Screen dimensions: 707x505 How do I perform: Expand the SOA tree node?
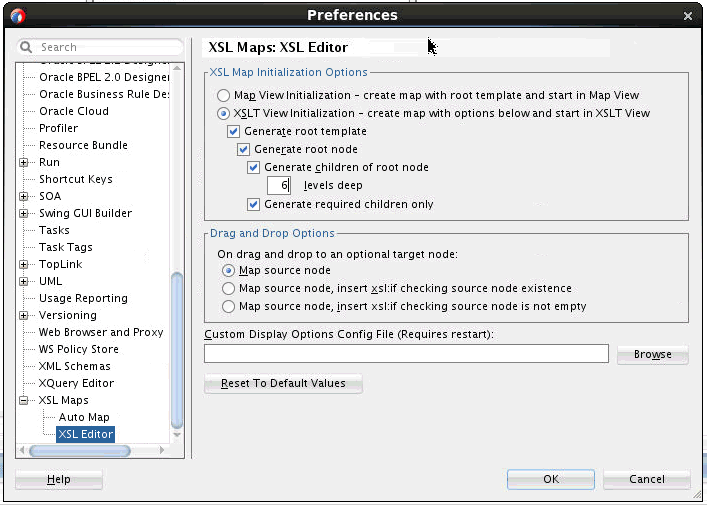tap(23, 196)
